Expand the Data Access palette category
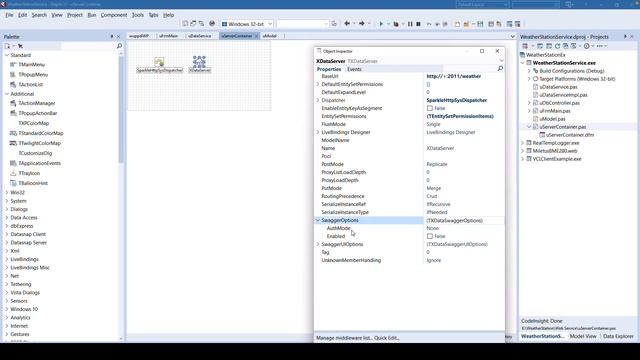640x360 pixels. pyautogui.click(x=7, y=218)
